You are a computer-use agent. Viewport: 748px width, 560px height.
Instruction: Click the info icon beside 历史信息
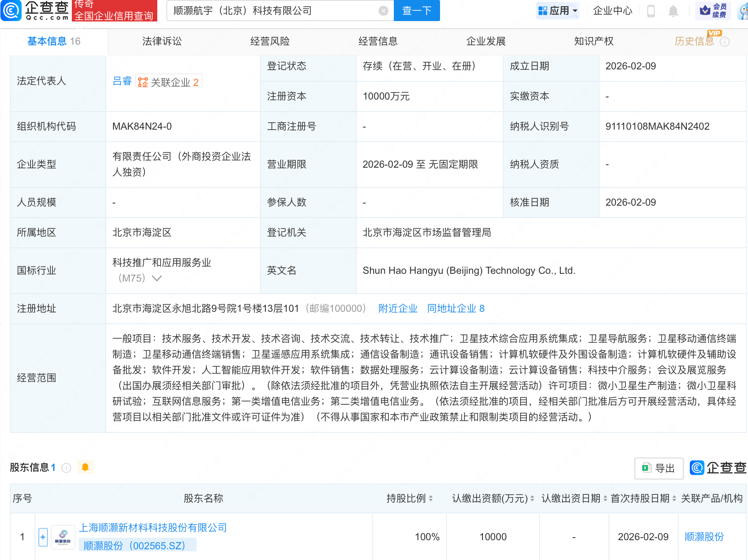(724, 42)
